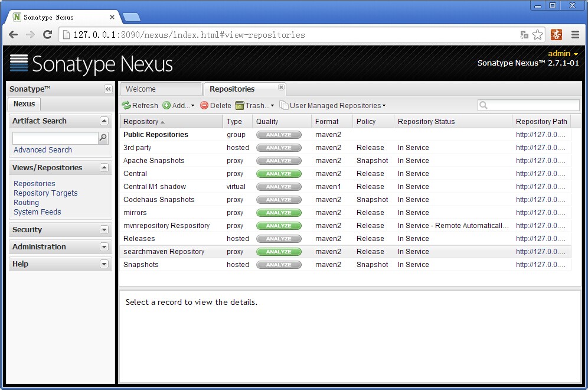Click ANALYZE for 3rd party
588x390 pixels.
(279, 148)
